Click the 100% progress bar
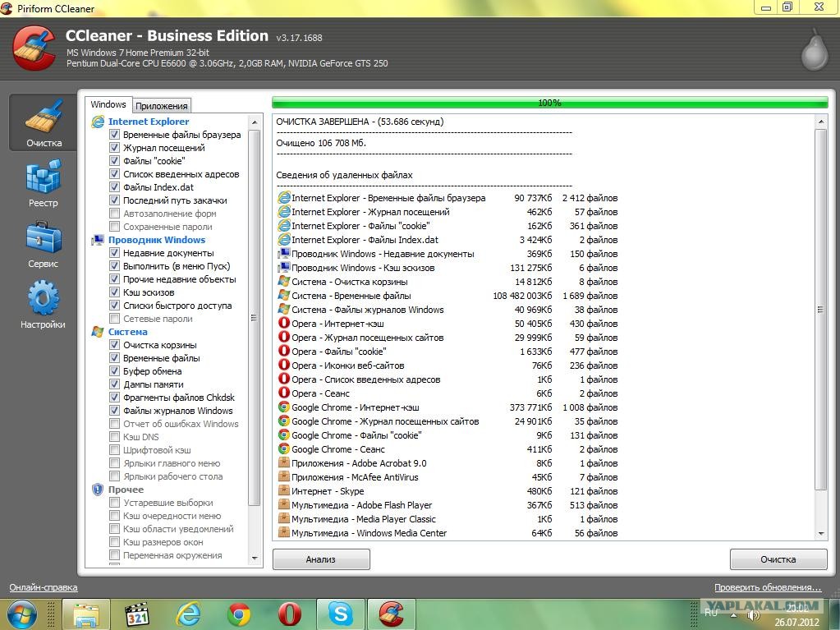The width and height of the screenshot is (840, 630). [549, 103]
